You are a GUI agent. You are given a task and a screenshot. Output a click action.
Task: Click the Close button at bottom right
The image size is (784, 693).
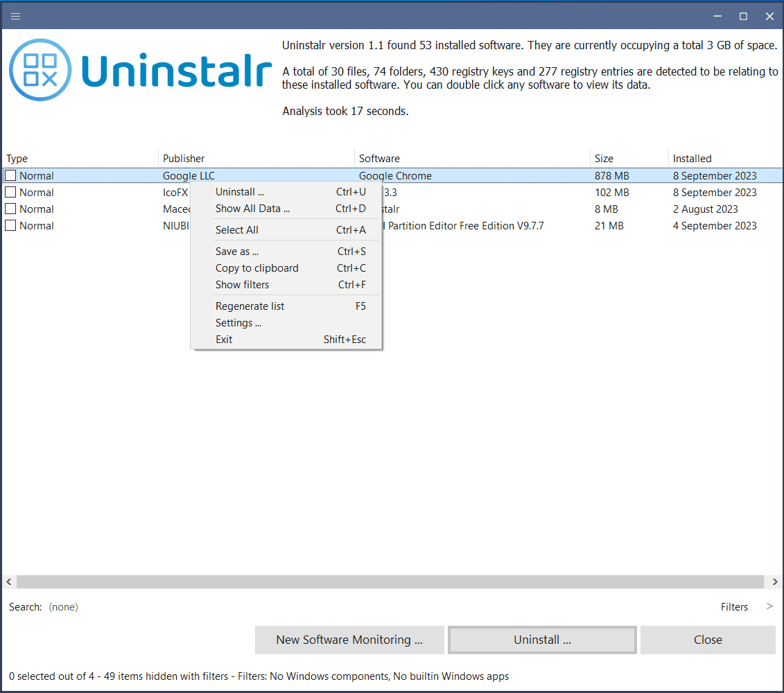[x=708, y=640]
